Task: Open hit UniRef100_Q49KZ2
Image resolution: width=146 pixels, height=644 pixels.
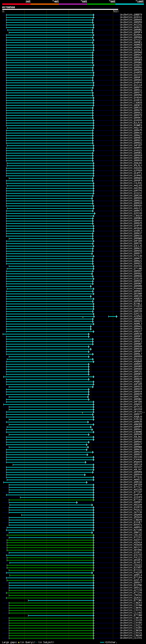Action: pos(131,27)
